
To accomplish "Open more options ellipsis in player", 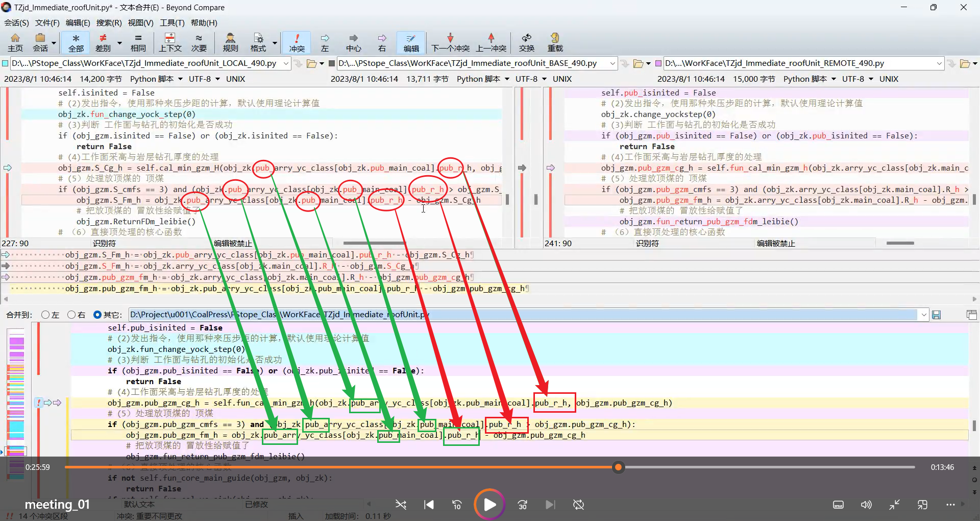I will pyautogui.click(x=950, y=505).
